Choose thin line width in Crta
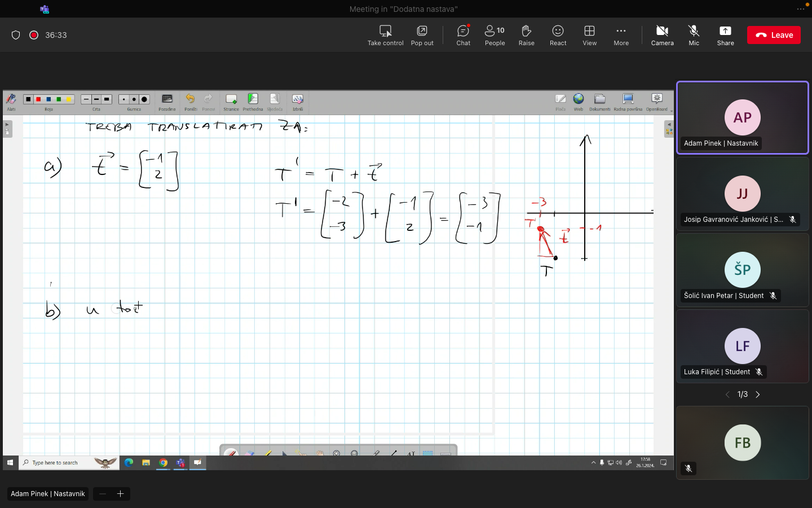This screenshot has height=508, width=812. (x=86, y=99)
